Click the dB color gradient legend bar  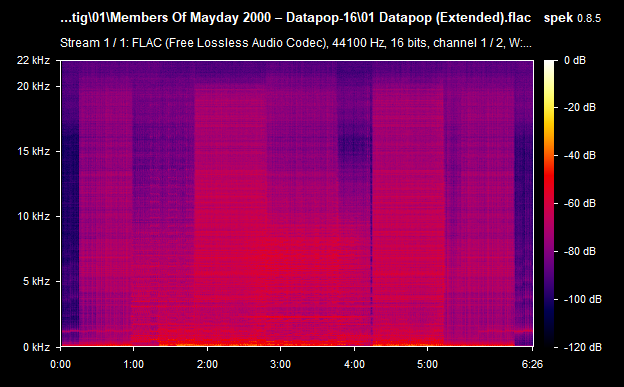[549, 203]
